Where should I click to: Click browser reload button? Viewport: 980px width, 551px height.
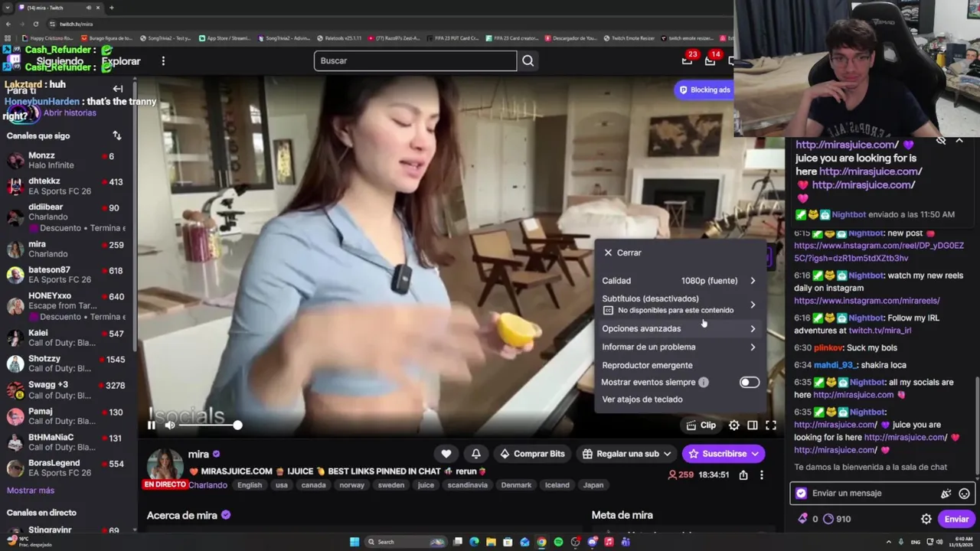pos(37,24)
